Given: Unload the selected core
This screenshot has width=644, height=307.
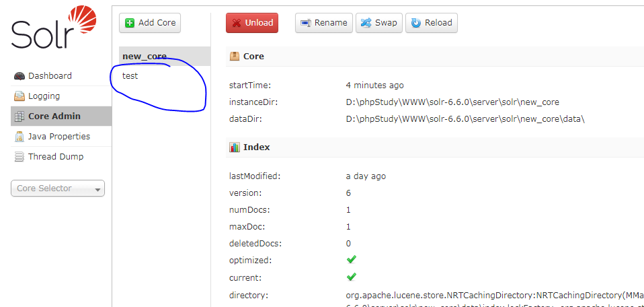Looking at the screenshot, I should pyautogui.click(x=252, y=23).
